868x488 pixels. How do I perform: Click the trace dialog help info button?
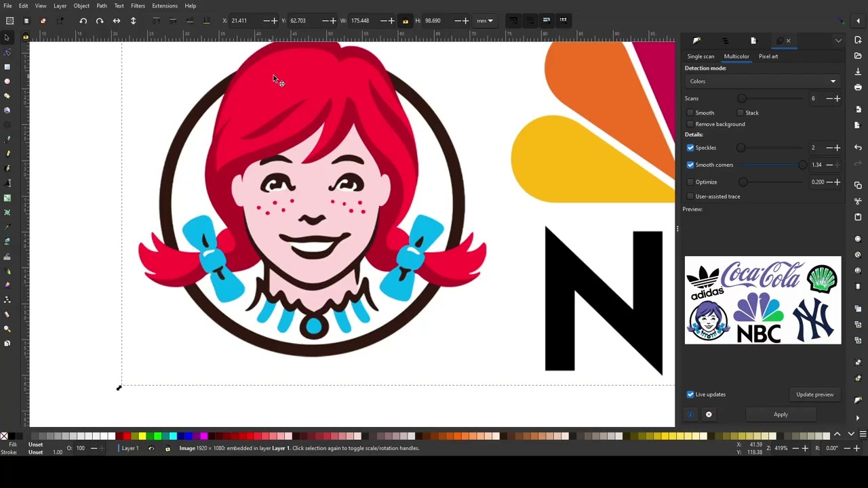(690, 415)
